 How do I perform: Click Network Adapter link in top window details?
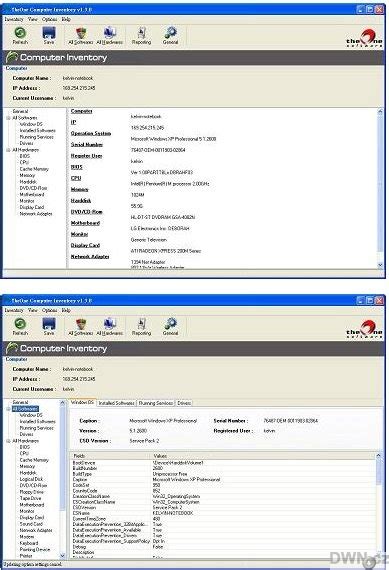[90, 257]
